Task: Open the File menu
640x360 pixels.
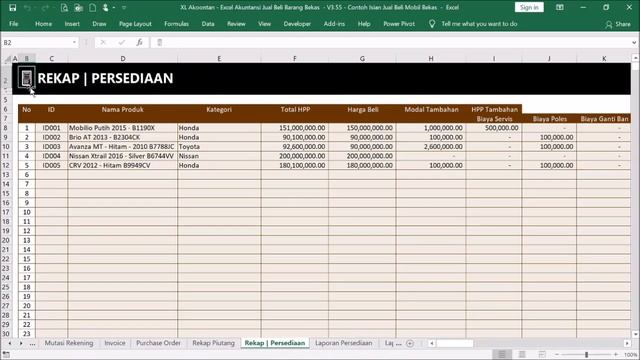Action: point(14,24)
